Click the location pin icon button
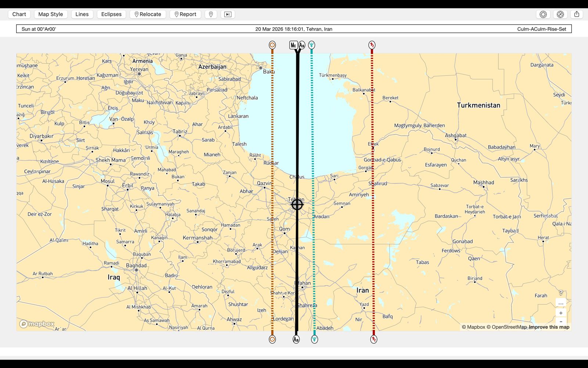588x368 pixels. (211, 14)
